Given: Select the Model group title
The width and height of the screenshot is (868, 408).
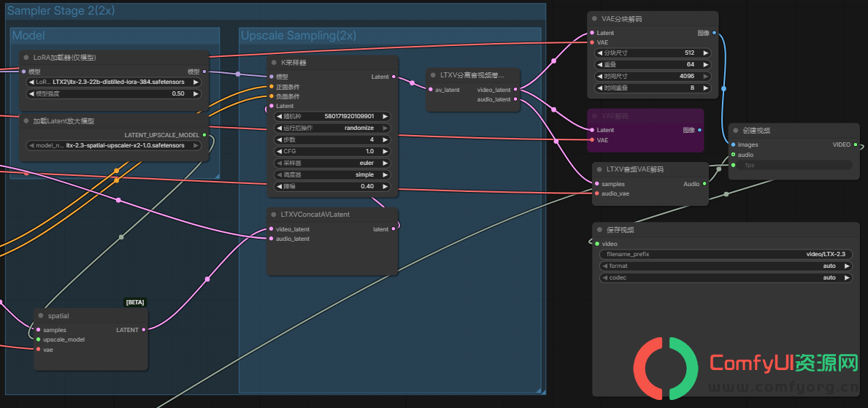Looking at the screenshot, I should pyautogui.click(x=28, y=36).
